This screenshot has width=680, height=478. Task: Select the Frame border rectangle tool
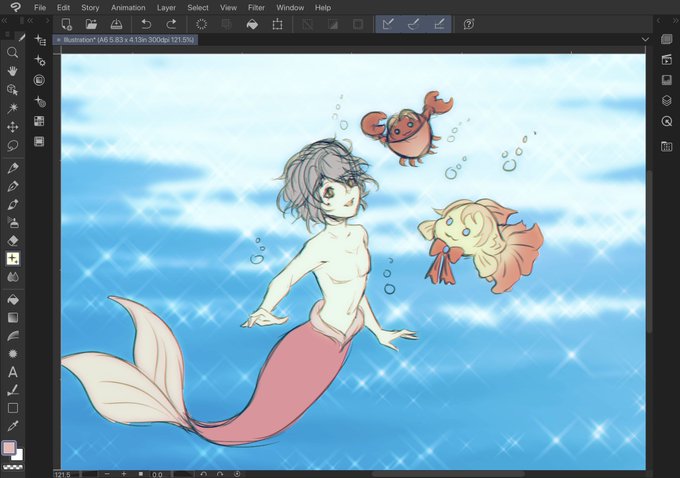13,408
